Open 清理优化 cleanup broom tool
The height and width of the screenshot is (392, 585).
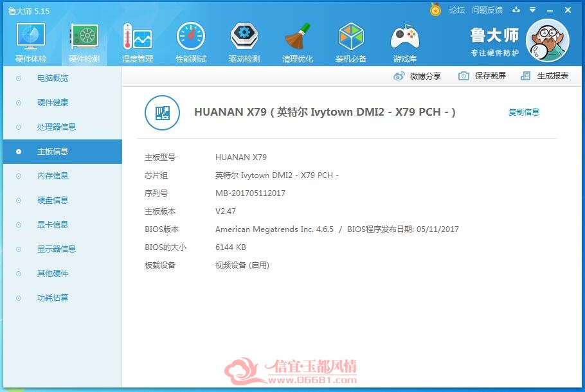[x=298, y=42]
